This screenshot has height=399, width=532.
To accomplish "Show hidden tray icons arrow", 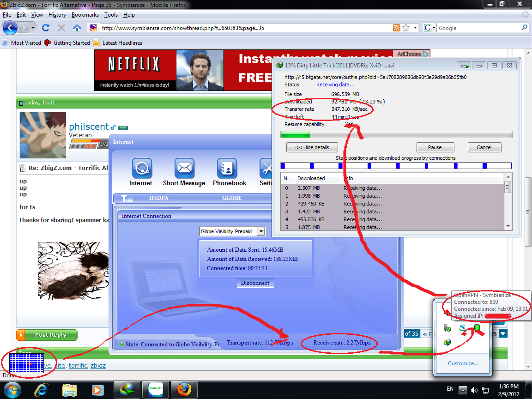I will (463, 390).
